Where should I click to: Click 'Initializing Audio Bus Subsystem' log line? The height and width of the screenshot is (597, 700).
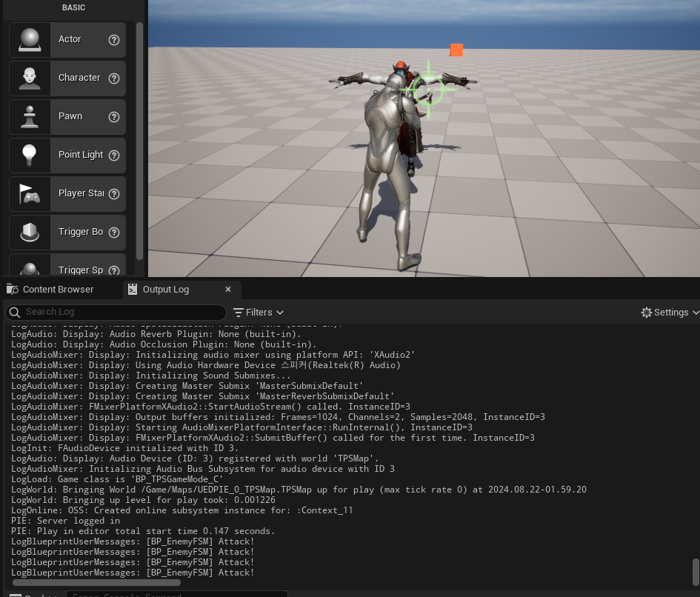tap(203, 469)
